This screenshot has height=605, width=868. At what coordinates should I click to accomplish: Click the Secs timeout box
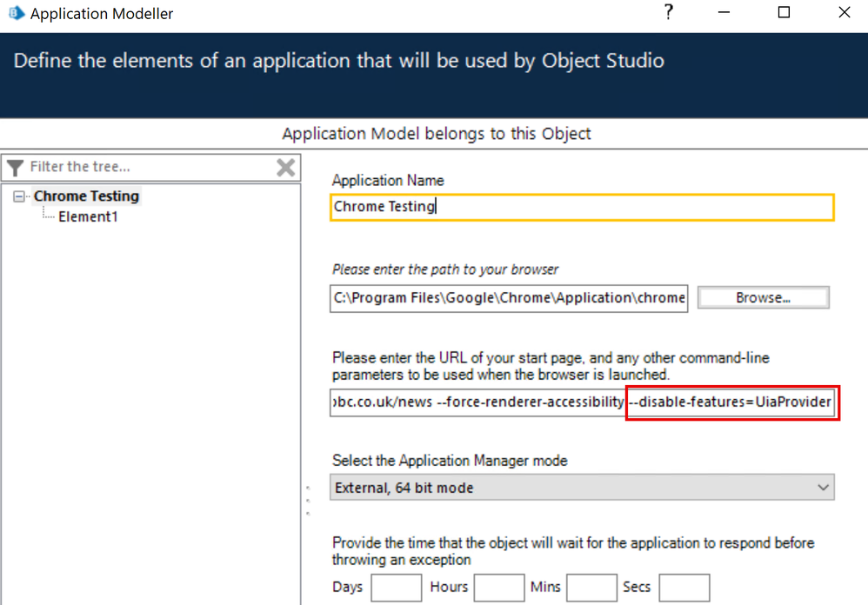[x=684, y=588]
